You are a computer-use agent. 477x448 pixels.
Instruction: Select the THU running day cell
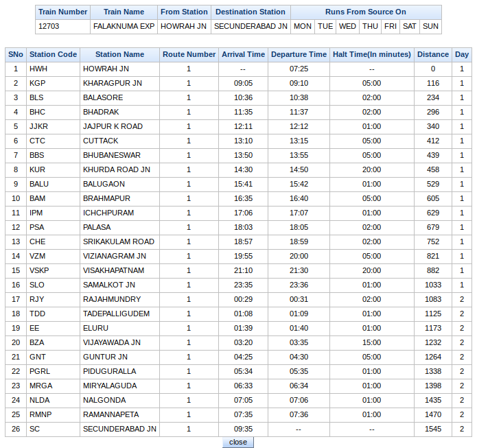370,27
